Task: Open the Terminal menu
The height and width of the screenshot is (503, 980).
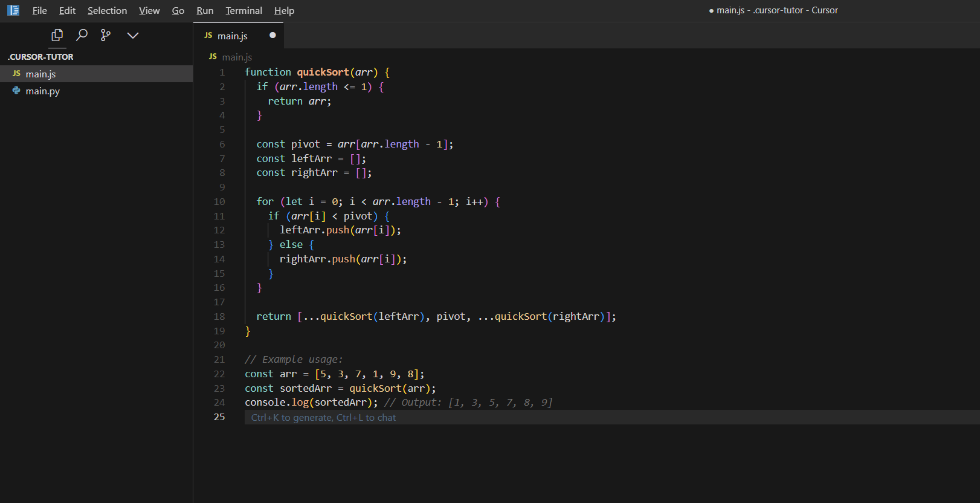Action: [243, 11]
